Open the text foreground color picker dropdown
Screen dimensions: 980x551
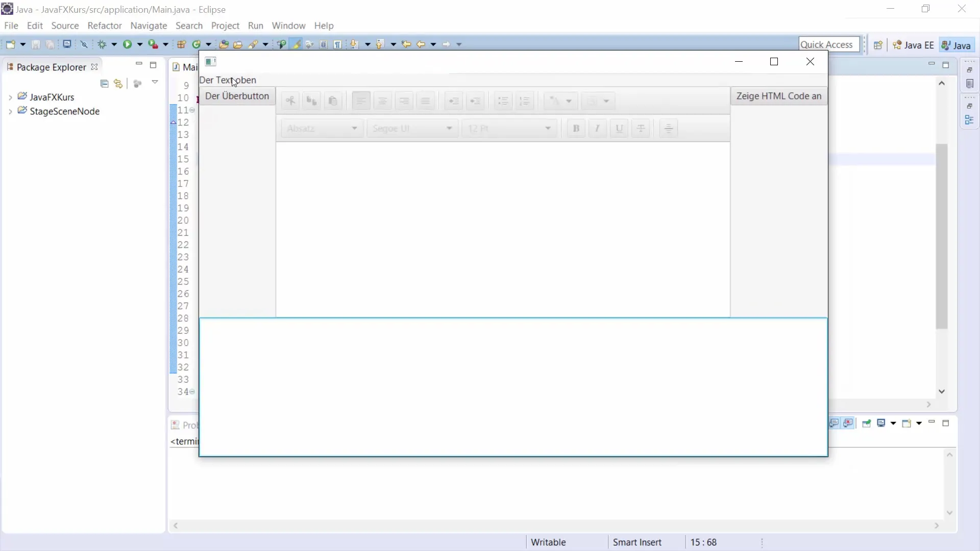561,101
